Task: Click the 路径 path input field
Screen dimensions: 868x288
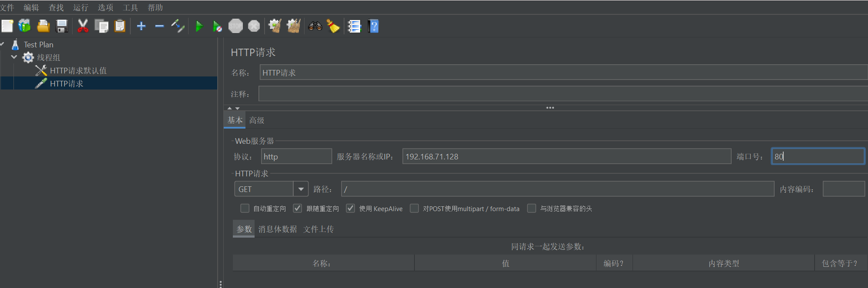Action: click(558, 189)
